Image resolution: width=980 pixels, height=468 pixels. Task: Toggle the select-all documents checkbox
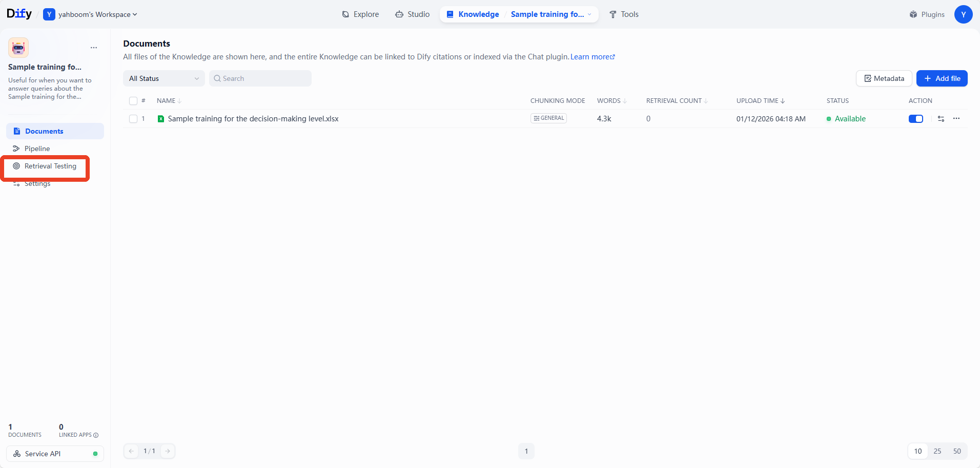click(133, 101)
